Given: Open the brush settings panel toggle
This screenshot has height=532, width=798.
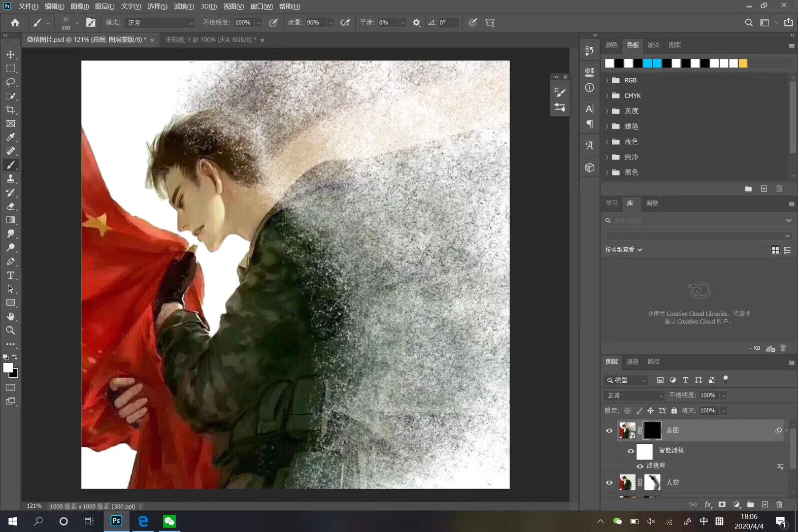Looking at the screenshot, I should [91, 23].
